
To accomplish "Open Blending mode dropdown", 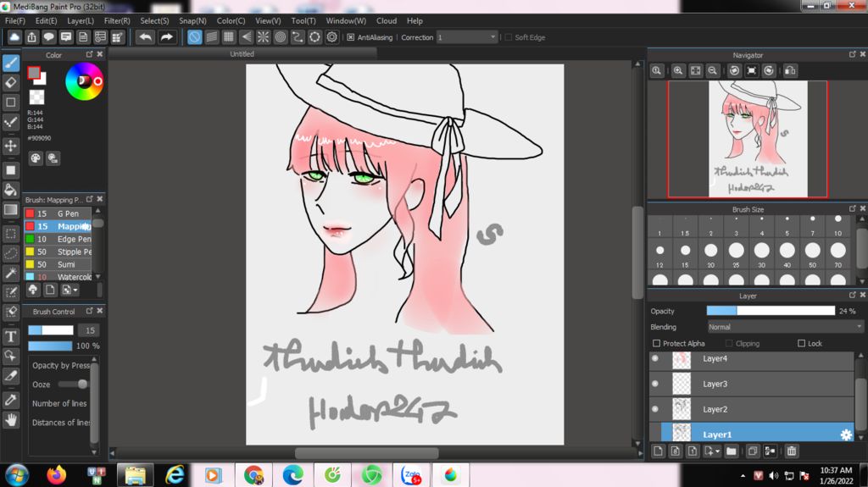I will [x=784, y=327].
